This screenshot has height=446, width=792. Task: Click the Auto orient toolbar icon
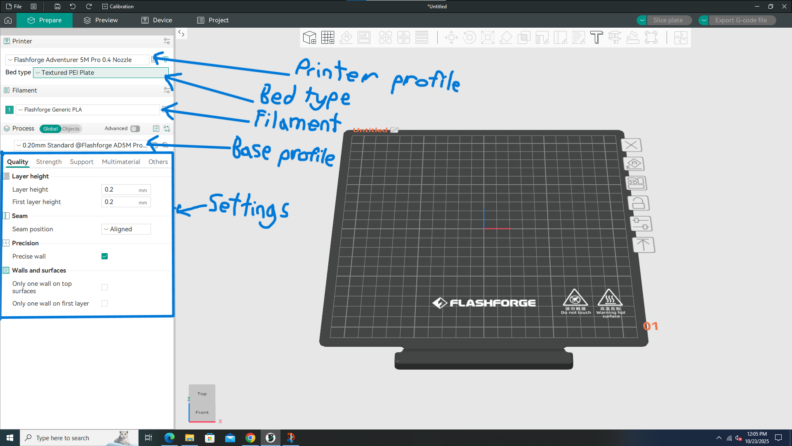point(346,37)
